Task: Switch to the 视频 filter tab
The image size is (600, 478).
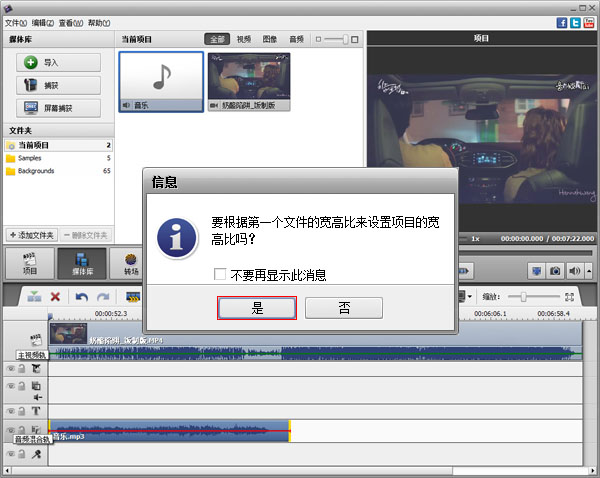Action: click(x=244, y=39)
